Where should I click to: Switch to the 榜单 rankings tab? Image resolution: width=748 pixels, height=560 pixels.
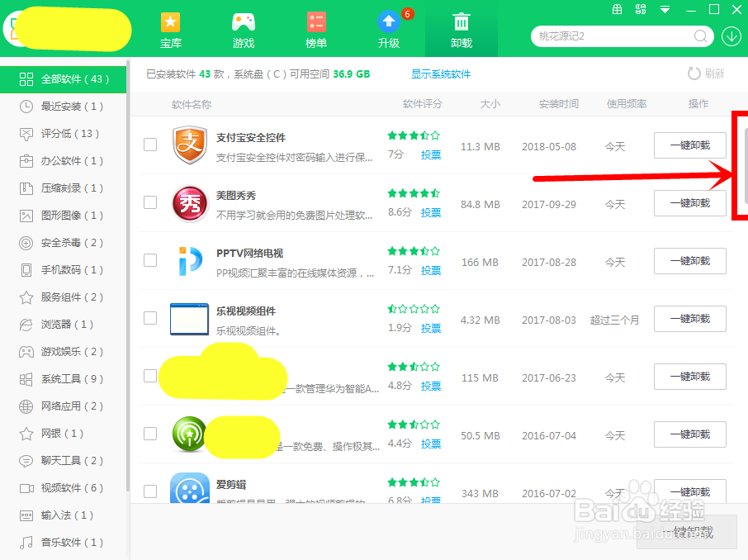316,30
